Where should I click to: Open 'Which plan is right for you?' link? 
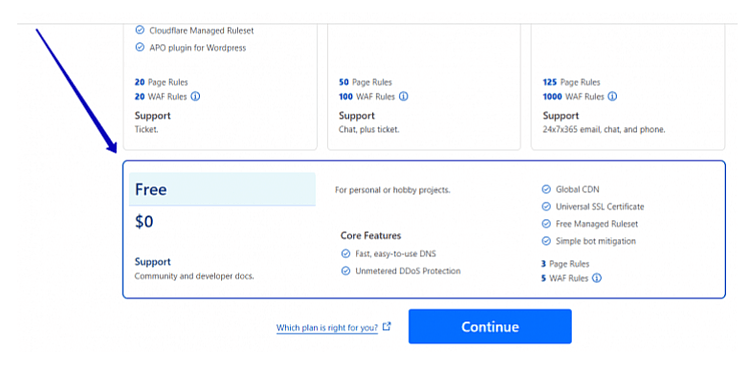[327, 328]
